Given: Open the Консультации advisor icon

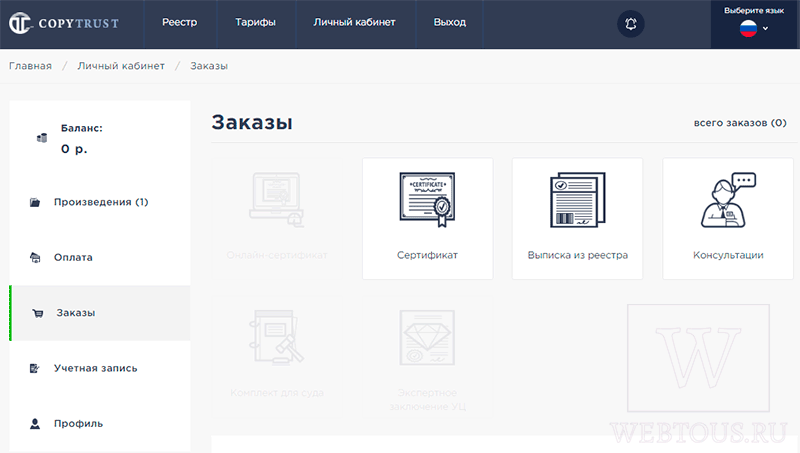Looking at the screenshot, I should (x=728, y=200).
